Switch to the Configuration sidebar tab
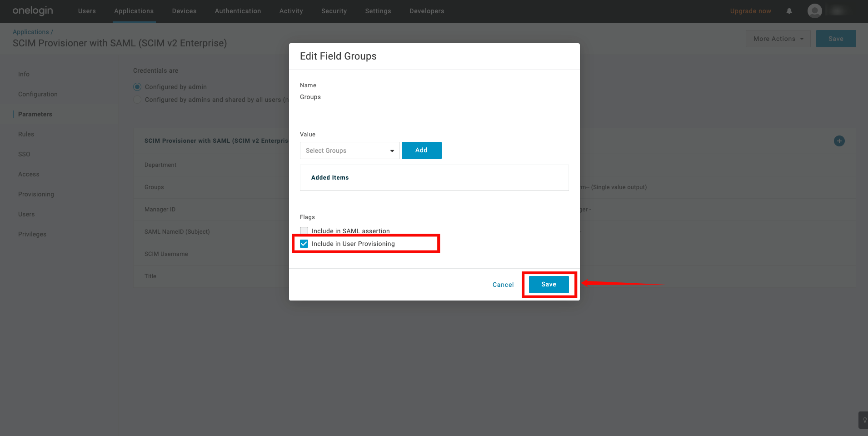This screenshot has width=868, height=436. [x=38, y=94]
